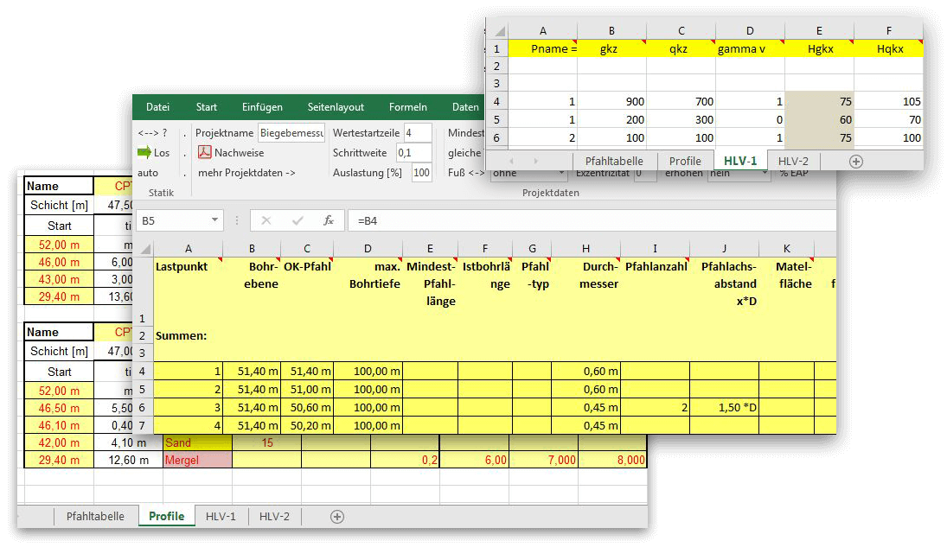
Task: Open the Name Box dropdown arrow
Action: click(214, 220)
